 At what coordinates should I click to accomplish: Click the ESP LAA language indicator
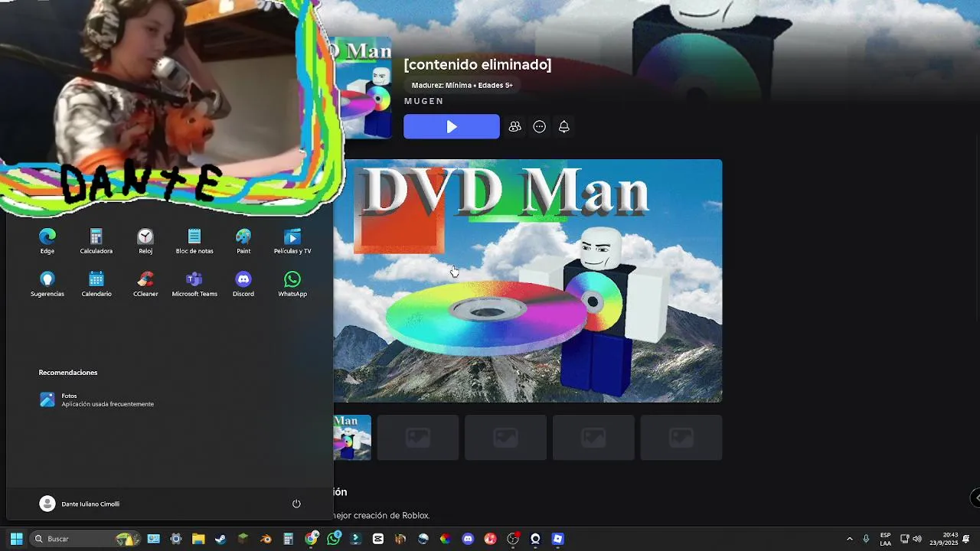pyautogui.click(x=885, y=539)
